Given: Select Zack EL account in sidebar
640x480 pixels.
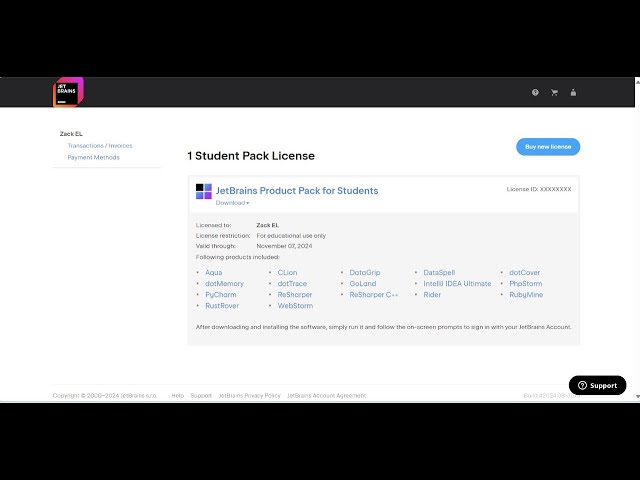Looking at the screenshot, I should click(x=71, y=134).
